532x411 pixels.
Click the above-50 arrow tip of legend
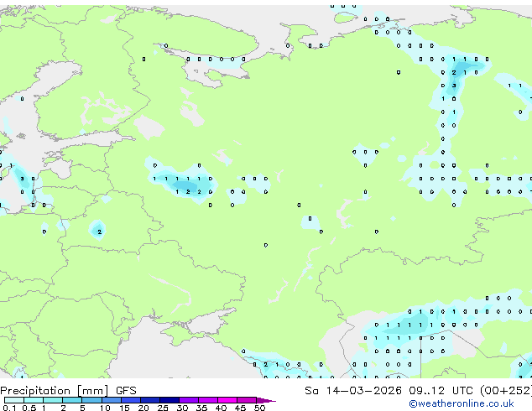[266, 400]
